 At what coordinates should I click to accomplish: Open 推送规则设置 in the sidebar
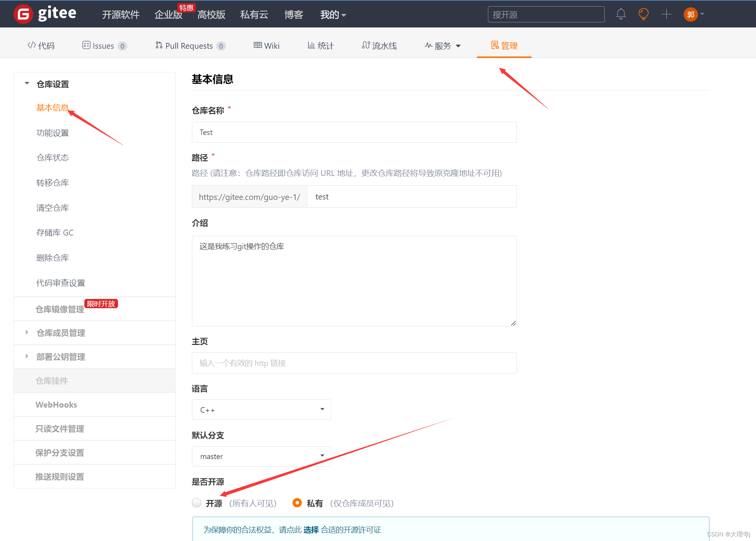pos(60,476)
